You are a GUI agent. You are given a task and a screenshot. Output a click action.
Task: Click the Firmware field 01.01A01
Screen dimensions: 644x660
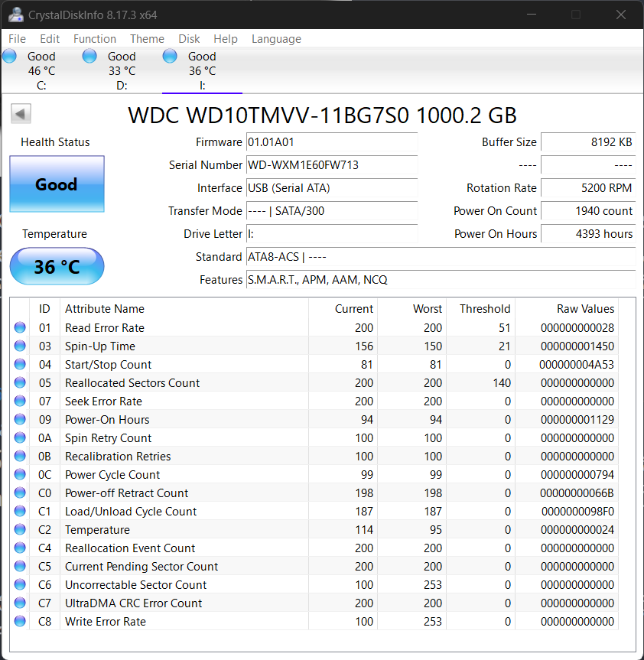coord(332,141)
